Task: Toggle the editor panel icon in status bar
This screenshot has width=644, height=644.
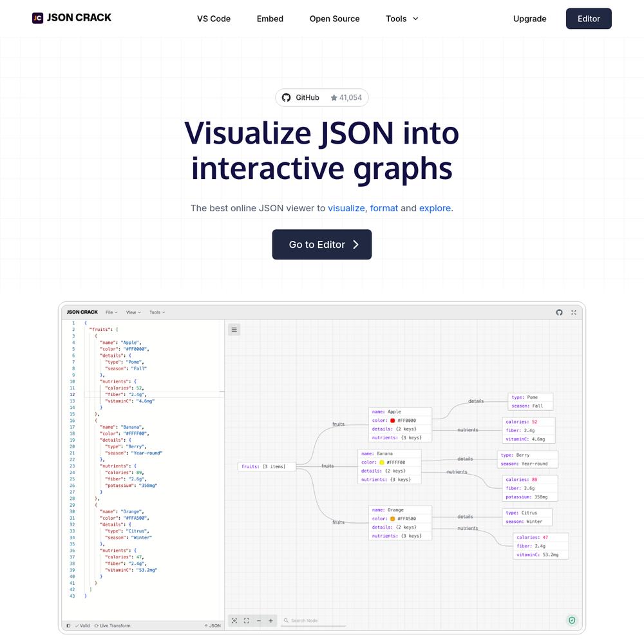Action: click(68, 625)
